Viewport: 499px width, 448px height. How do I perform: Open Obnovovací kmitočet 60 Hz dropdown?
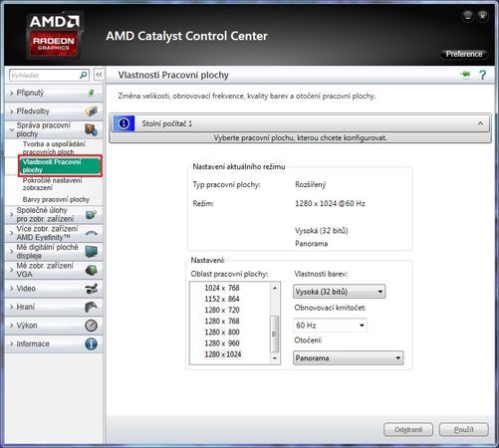pos(330,326)
